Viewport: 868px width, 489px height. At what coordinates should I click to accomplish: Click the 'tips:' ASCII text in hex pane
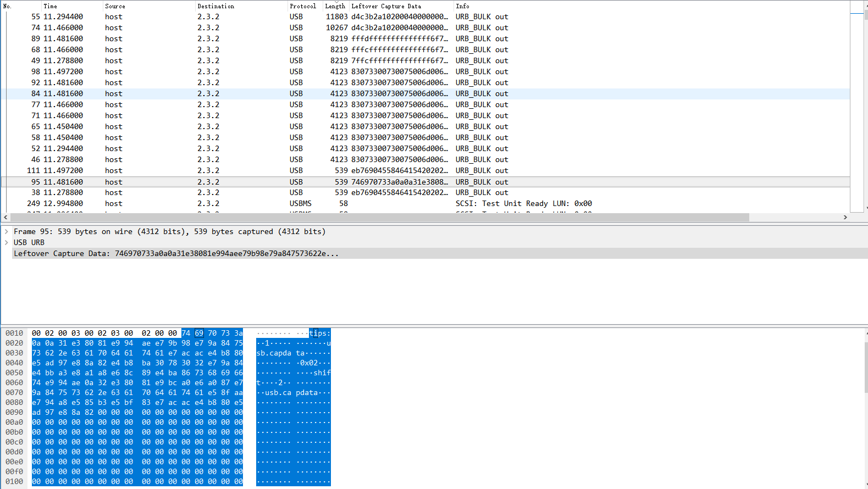tap(319, 334)
